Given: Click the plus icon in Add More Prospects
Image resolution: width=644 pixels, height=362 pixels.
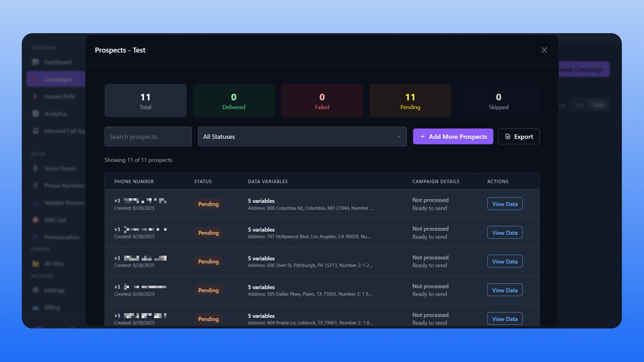Looking at the screenshot, I should coord(422,136).
